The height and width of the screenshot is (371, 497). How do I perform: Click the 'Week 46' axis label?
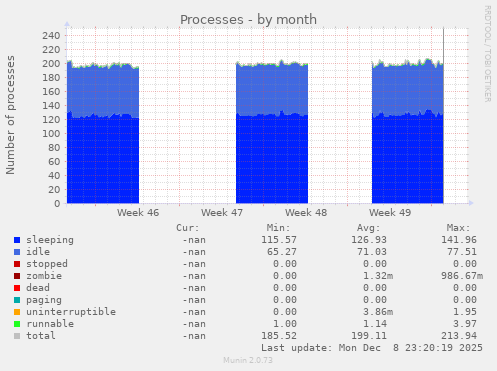click(x=138, y=213)
